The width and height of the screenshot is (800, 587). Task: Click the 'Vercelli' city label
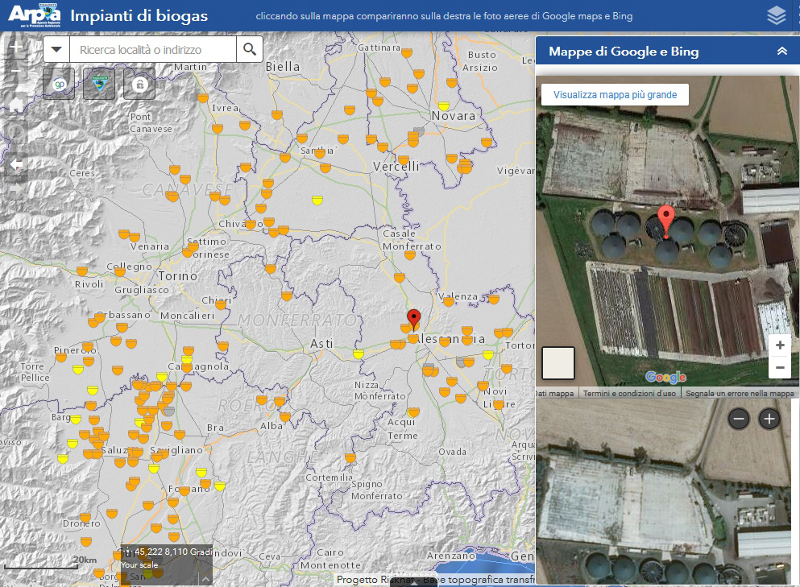(x=396, y=166)
